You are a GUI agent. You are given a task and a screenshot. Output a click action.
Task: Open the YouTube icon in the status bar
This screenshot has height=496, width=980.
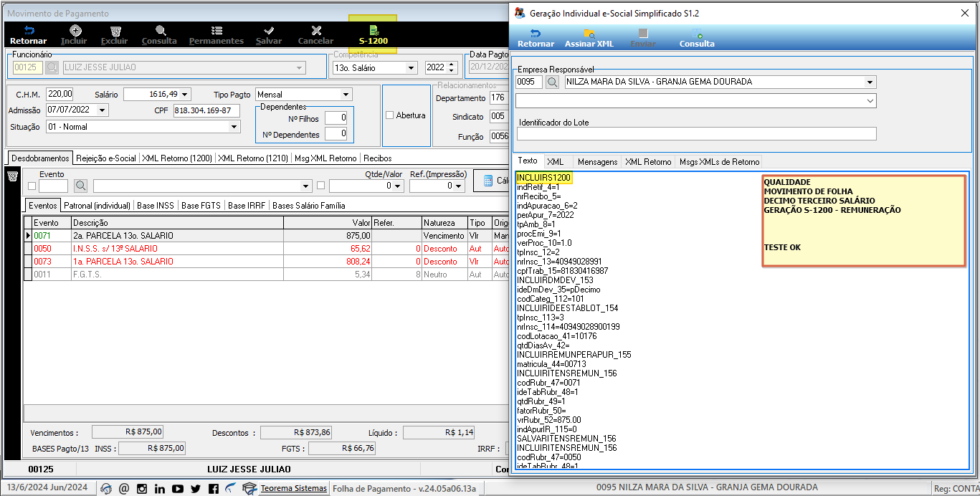[x=177, y=488]
